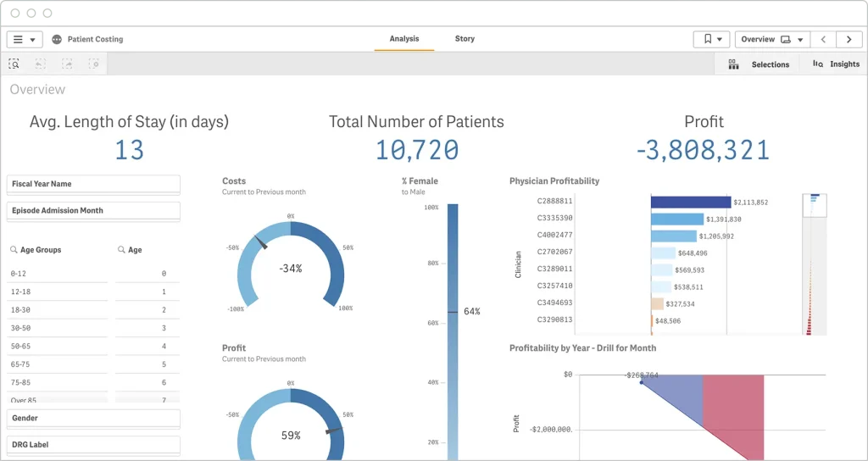Viewport: 868px width, 461px height.
Task: Switch to the Analysis tab
Action: click(x=404, y=39)
